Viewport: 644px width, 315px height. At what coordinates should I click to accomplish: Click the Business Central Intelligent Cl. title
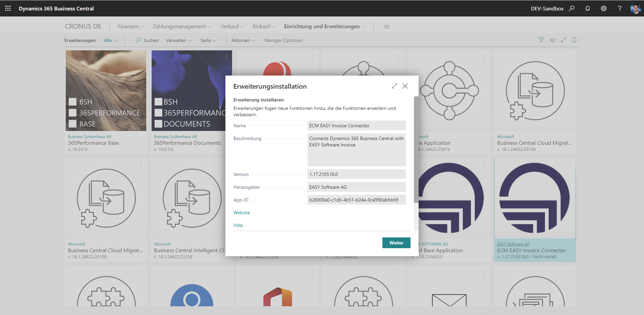(189, 250)
